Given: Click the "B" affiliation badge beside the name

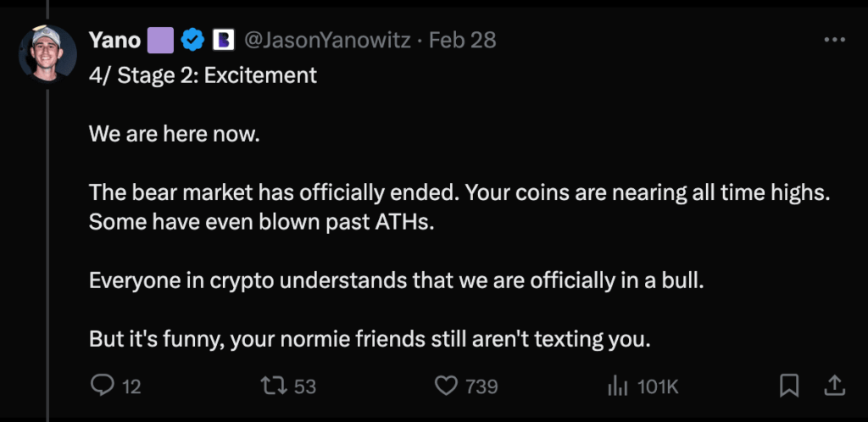Looking at the screenshot, I should [222, 40].
